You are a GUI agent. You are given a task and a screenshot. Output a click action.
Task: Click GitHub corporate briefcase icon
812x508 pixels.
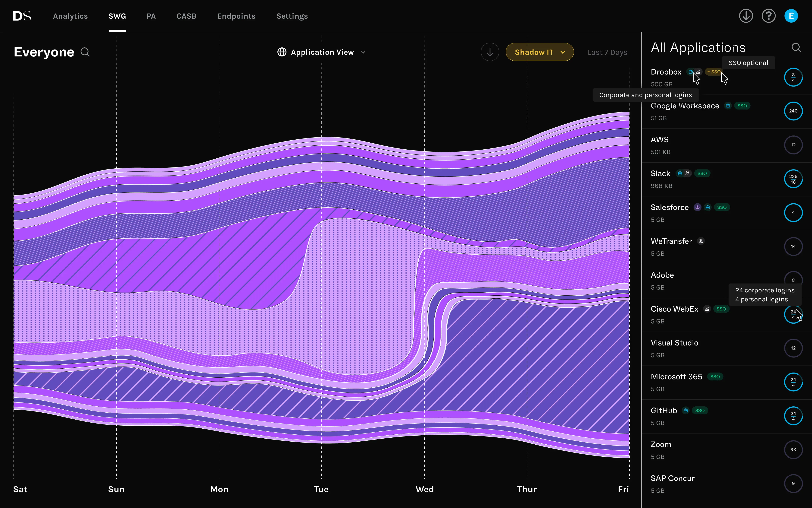(x=686, y=410)
